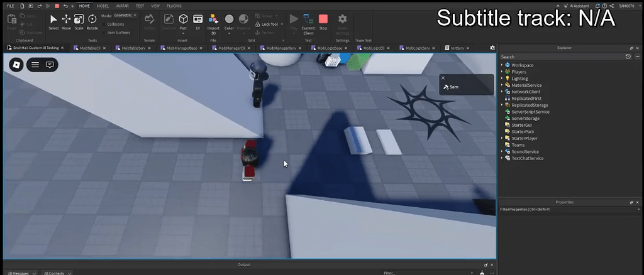Click the Explorer search field
644x275 pixels.
(560, 57)
